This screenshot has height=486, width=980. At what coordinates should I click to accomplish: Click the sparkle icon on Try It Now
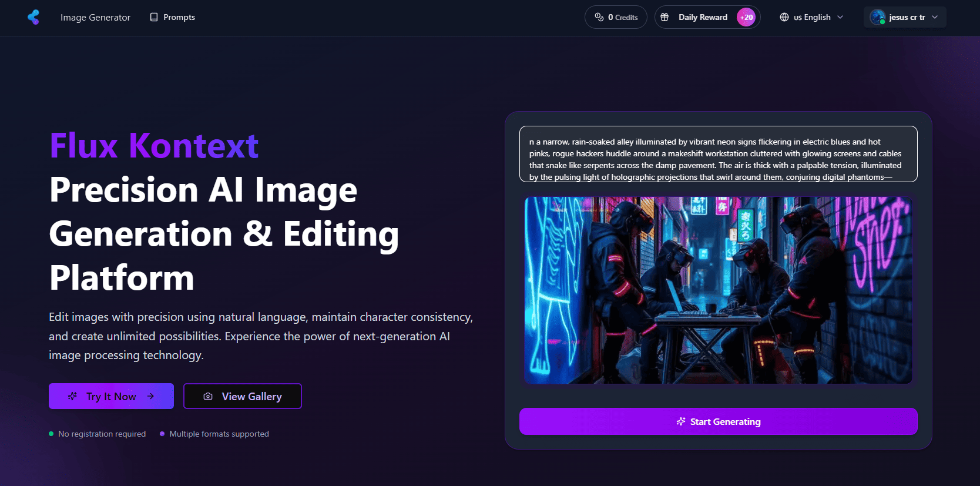pyautogui.click(x=72, y=397)
